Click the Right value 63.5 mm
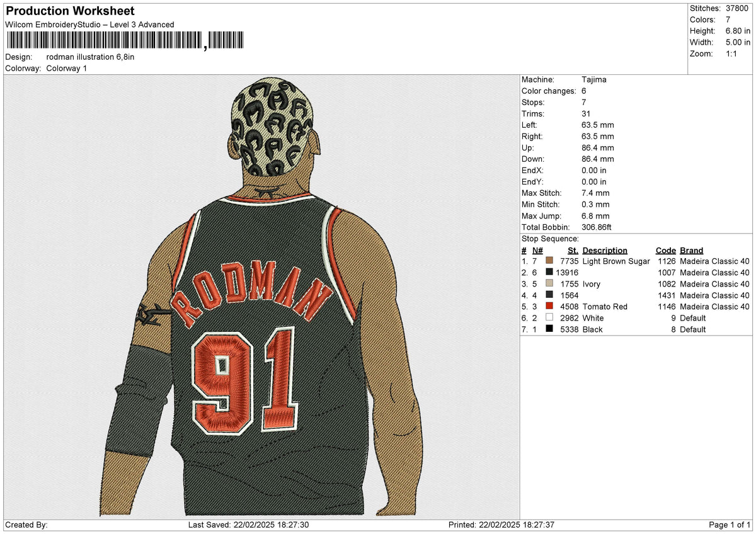Image resolution: width=756 pixels, height=534 pixels. 597,137
